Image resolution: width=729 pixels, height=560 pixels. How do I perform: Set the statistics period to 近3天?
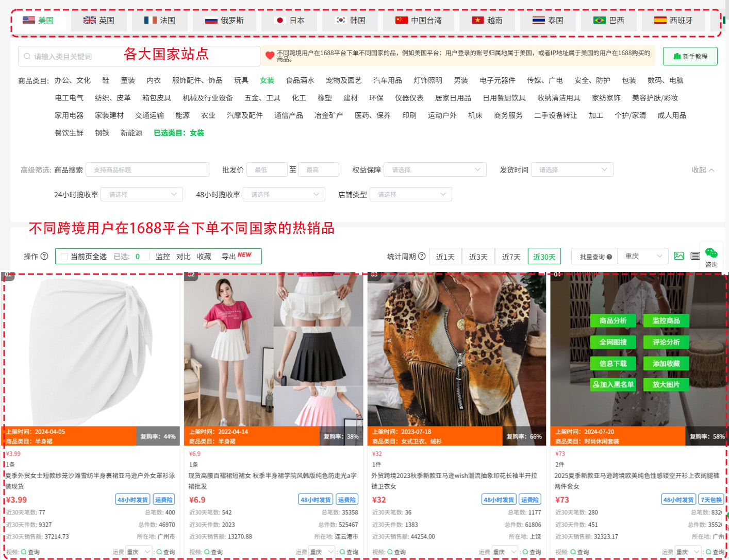[478, 257]
